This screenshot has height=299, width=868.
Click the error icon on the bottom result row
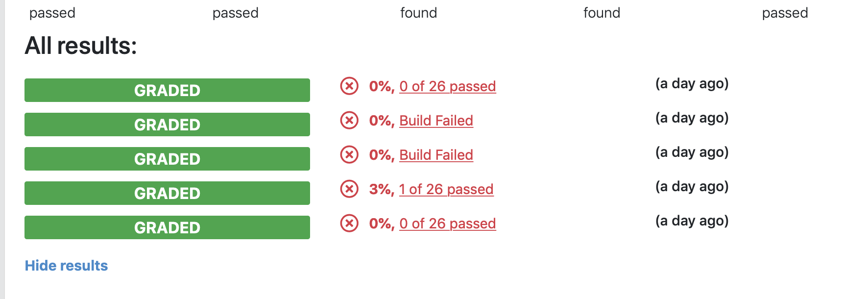[349, 223]
